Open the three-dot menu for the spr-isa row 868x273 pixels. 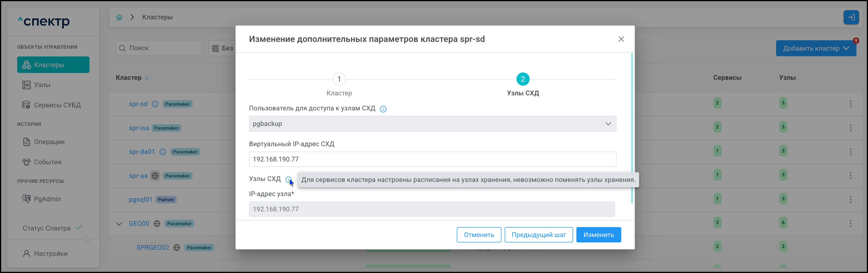pos(850,128)
